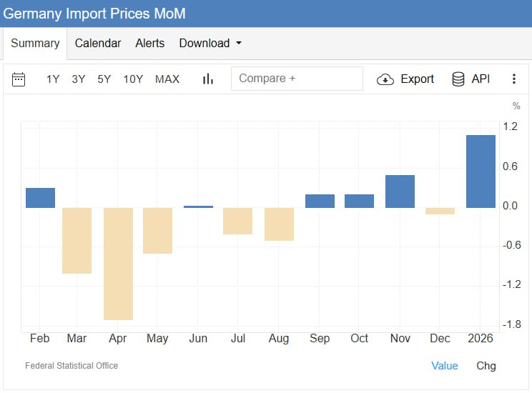
Task: Open the Alerts tab
Action: 150,44
